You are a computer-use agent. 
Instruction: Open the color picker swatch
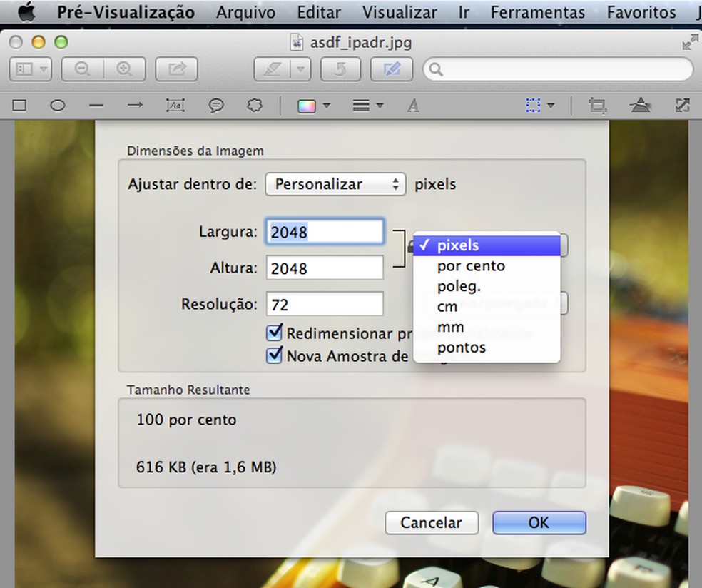tap(307, 106)
